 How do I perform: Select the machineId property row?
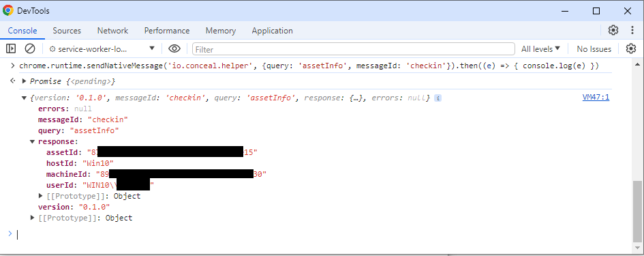(x=157, y=174)
